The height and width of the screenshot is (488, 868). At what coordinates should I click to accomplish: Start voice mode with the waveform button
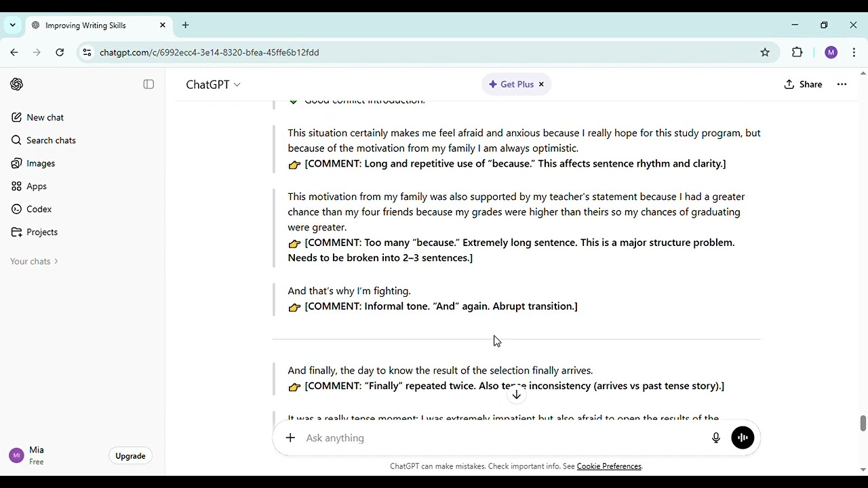(x=743, y=438)
